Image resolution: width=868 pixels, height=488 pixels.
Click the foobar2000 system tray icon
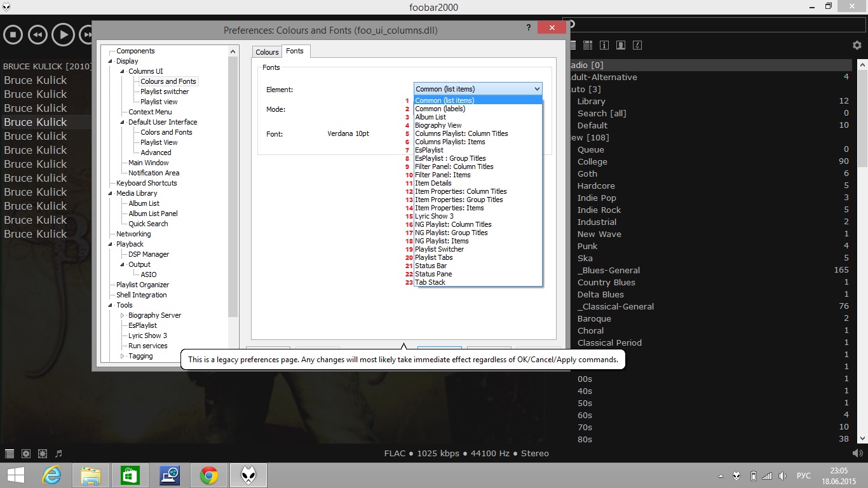(736, 476)
